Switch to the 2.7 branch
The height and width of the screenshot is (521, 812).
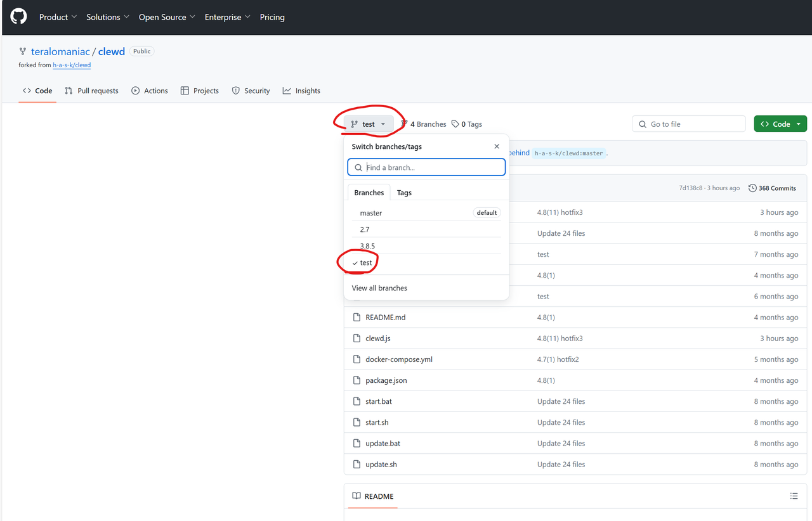[426, 229]
